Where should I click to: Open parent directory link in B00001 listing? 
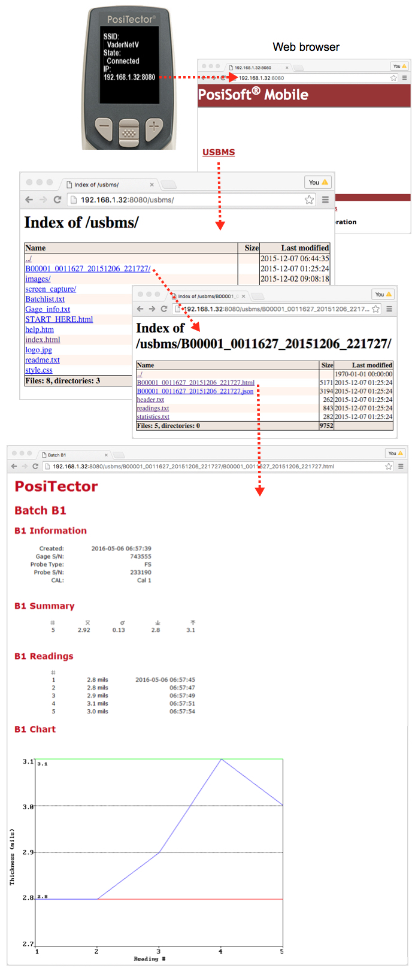click(x=140, y=374)
